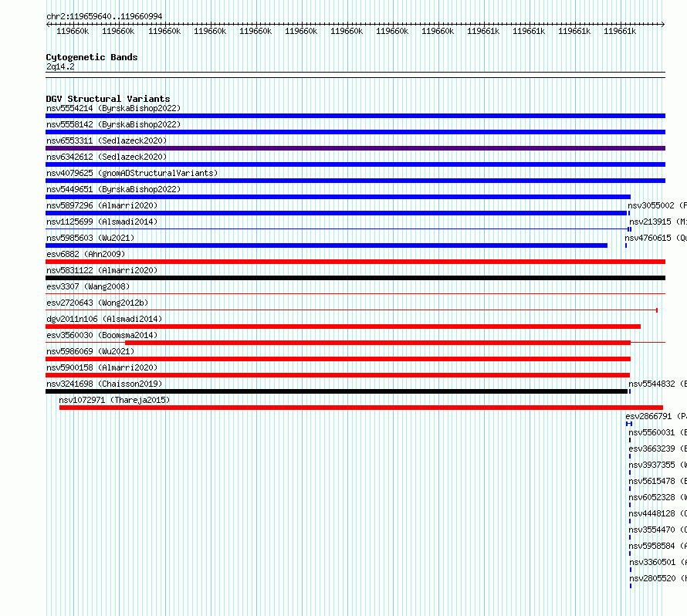687x616 pixels.
Task: Select the red bar under nsv1072971
Action: point(361,408)
